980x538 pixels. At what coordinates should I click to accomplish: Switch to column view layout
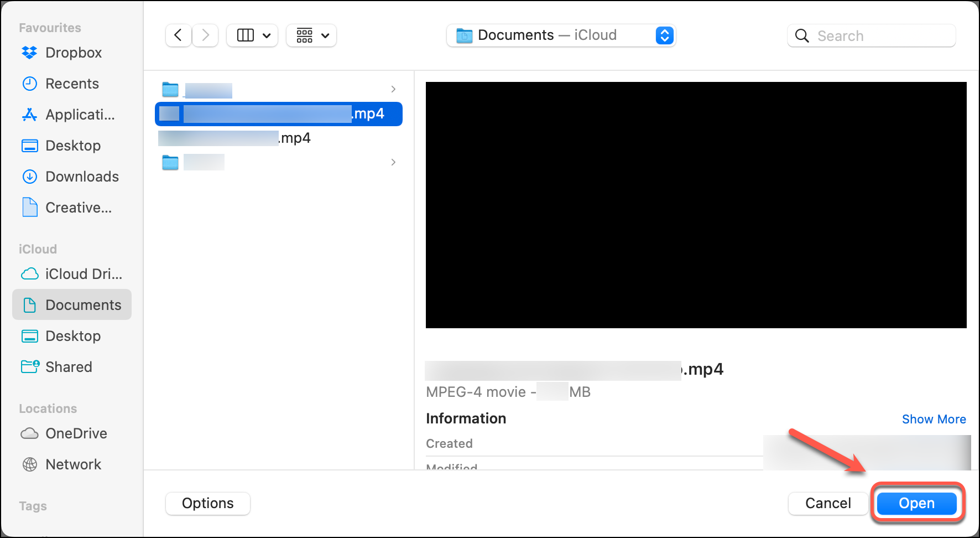point(252,35)
